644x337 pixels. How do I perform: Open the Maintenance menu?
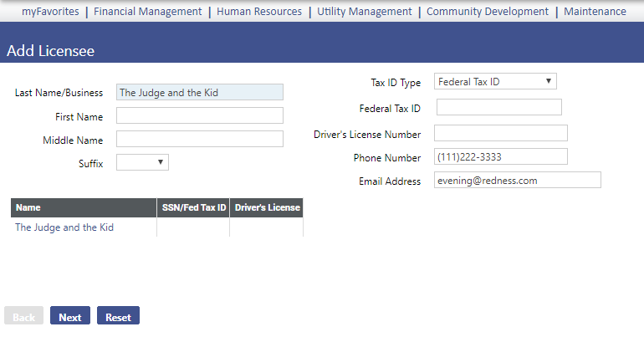pyautogui.click(x=594, y=12)
